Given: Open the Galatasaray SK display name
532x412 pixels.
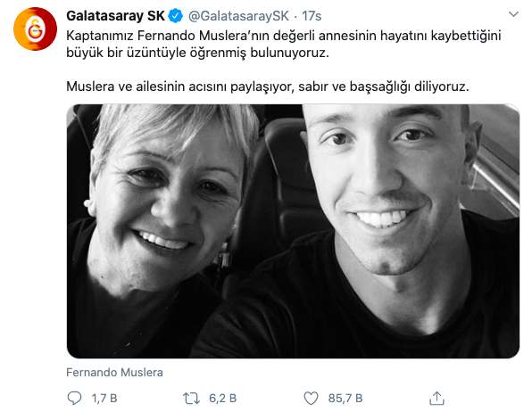Looking at the screenshot, I should point(115,16).
